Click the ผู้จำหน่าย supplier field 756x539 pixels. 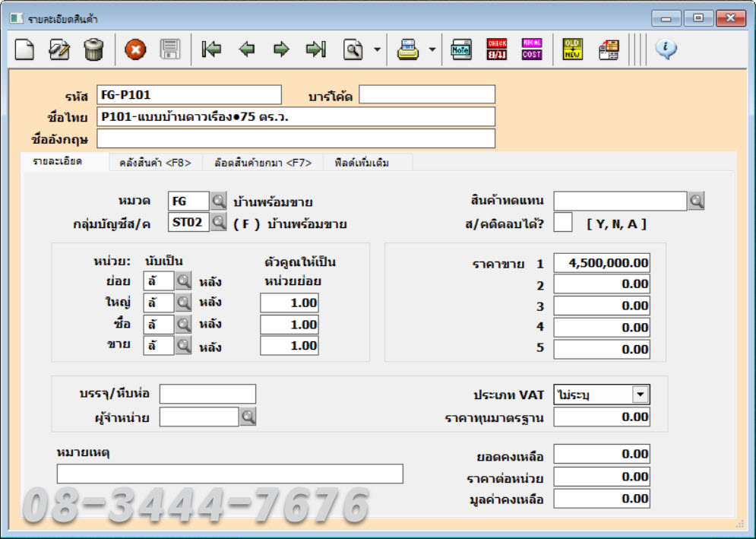point(199,417)
